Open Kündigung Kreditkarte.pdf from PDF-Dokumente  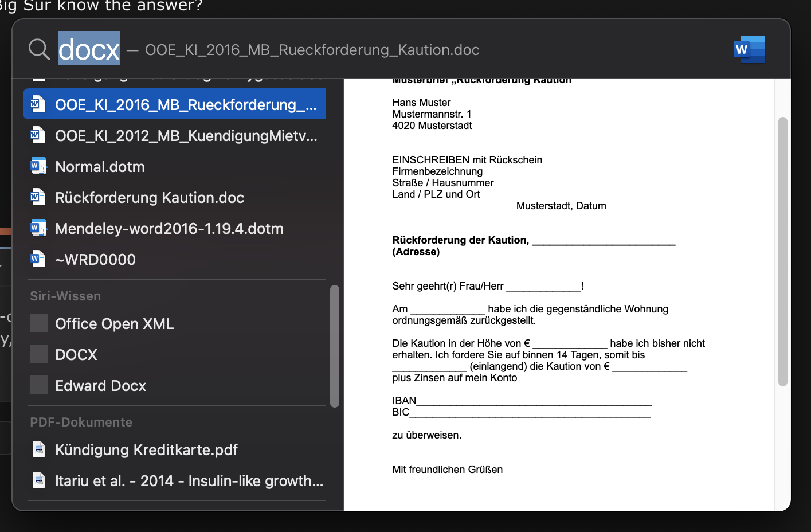coord(146,449)
